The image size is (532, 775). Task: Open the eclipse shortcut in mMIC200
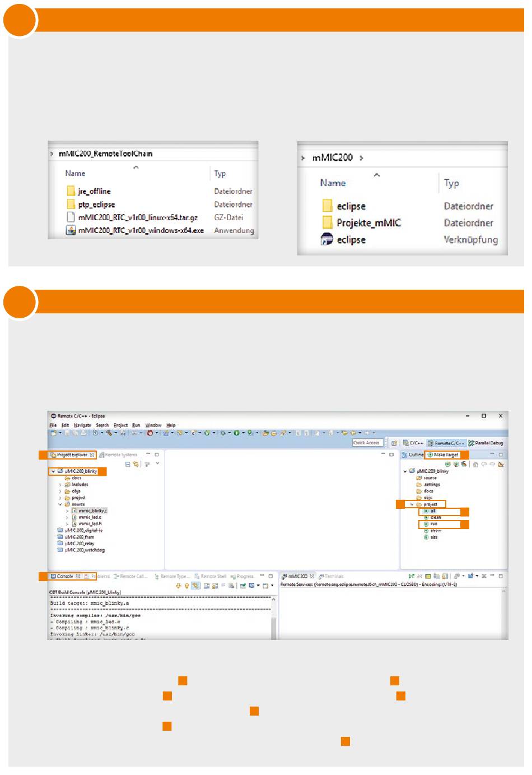[x=343, y=240]
